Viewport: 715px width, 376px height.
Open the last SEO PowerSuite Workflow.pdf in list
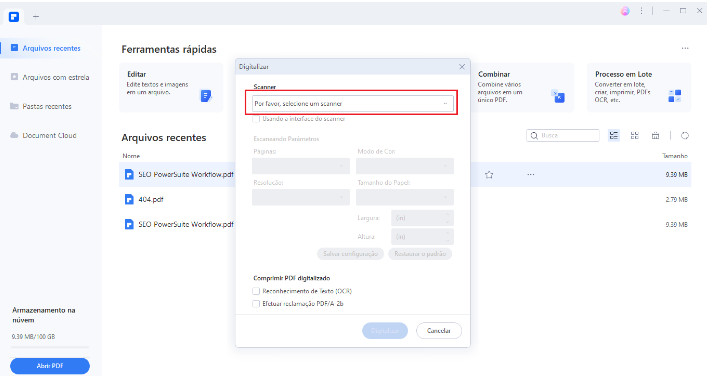tap(405, 224)
